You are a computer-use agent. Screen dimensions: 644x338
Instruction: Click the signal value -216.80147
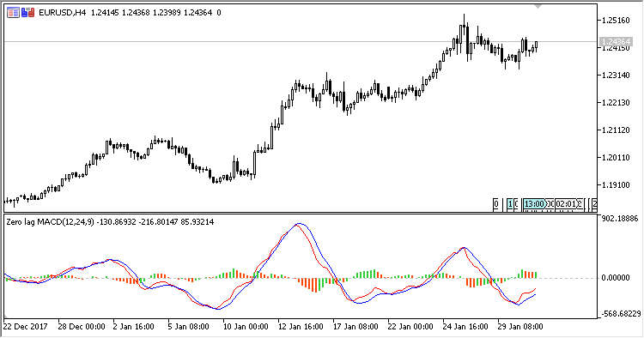coord(158,222)
